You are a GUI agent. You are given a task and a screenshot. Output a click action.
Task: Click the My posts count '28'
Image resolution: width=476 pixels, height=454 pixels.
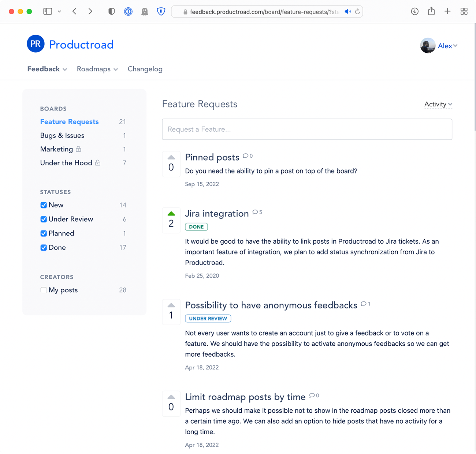[123, 290]
